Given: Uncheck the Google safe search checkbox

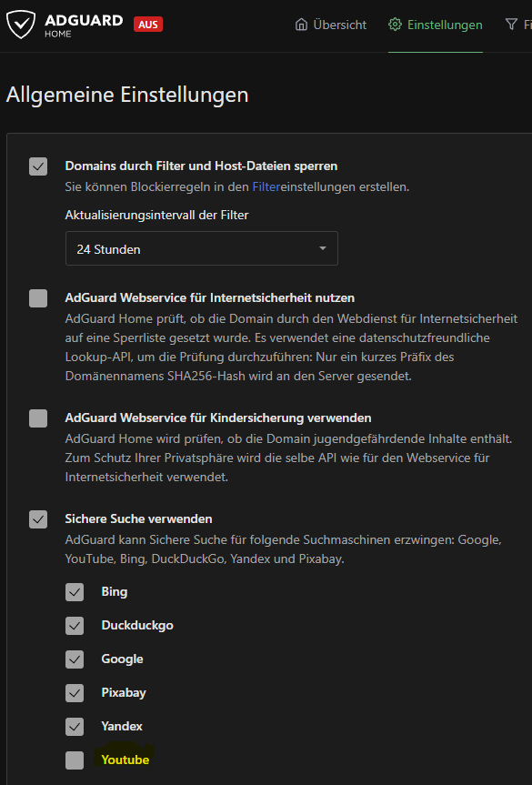Looking at the screenshot, I should pyautogui.click(x=75, y=659).
